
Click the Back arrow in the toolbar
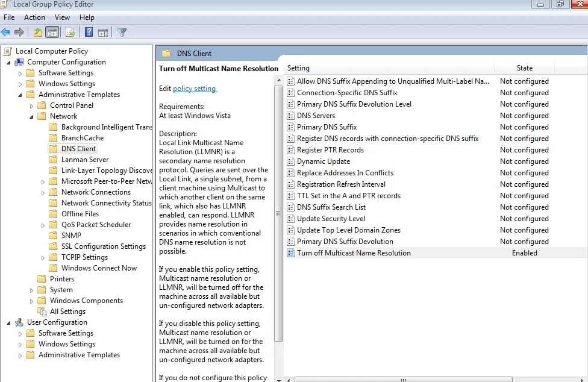click(x=6, y=33)
